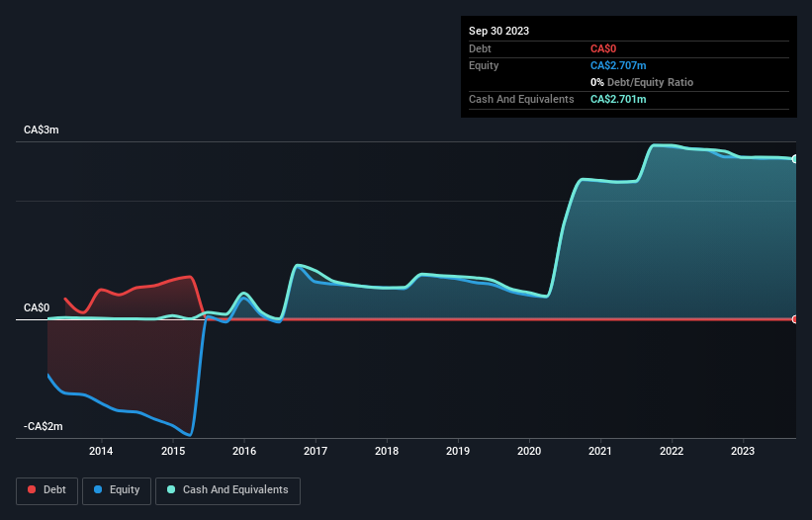
Task: Click the CA$3m y-axis label
Action: pos(42,130)
